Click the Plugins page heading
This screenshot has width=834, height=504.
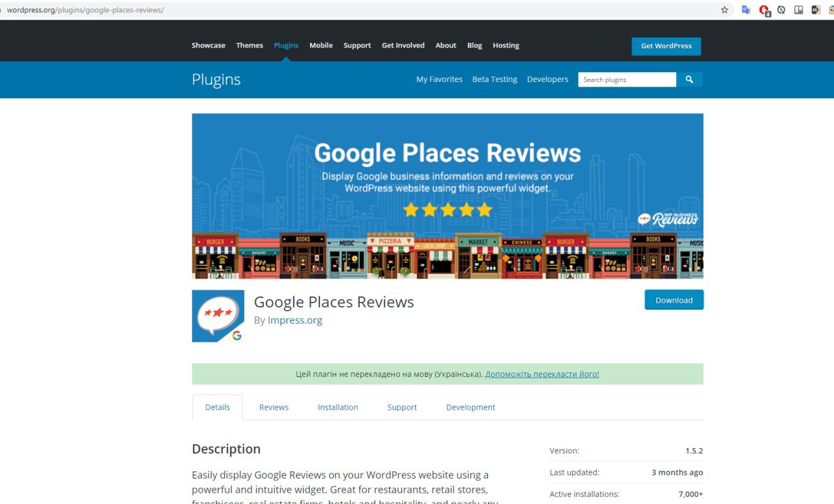216,79
